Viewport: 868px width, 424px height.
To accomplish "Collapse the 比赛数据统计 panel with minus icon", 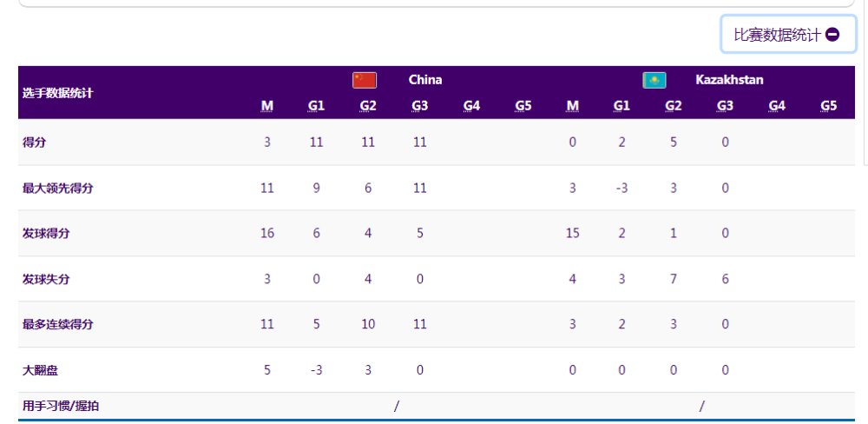I will (788, 35).
